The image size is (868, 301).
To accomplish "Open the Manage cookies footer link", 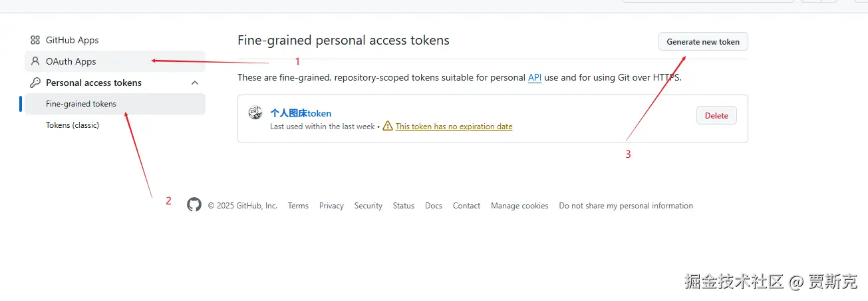I will point(519,206).
